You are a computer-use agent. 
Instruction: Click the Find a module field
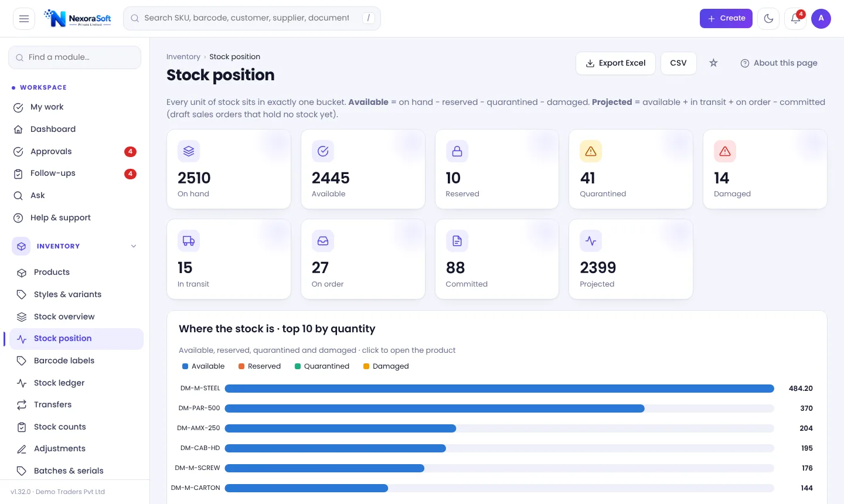coord(74,57)
